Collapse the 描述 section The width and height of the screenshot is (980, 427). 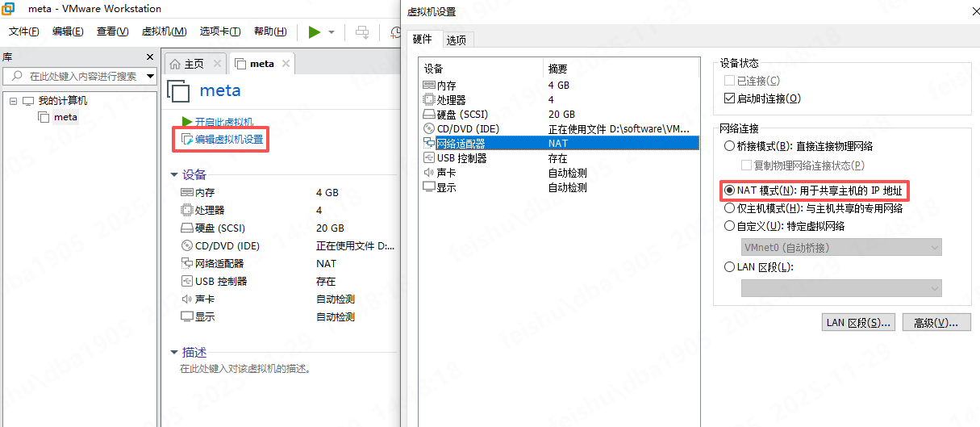point(174,353)
